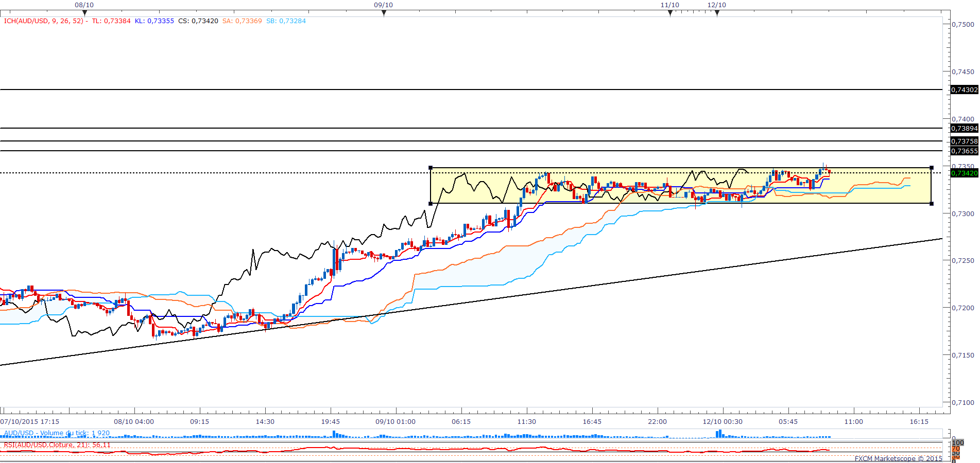Select the AUD/USD Volume du tick label
The image size is (980, 463).
pos(57,433)
